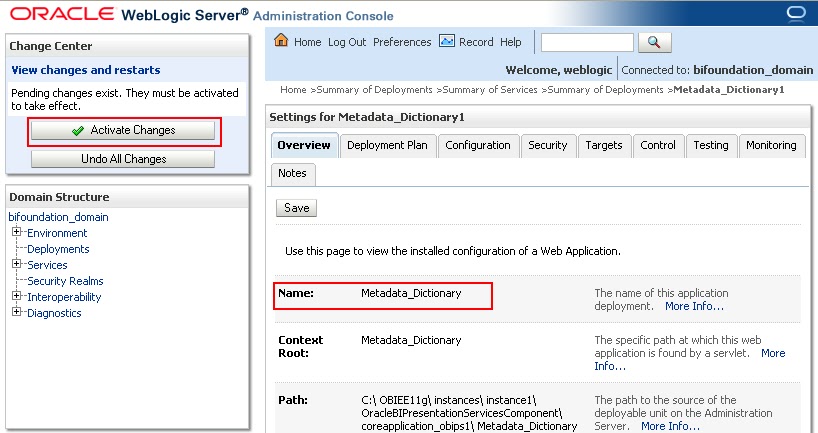
Task: Click Settings for Metadata_Dictionary1 heading
Action: (367, 117)
